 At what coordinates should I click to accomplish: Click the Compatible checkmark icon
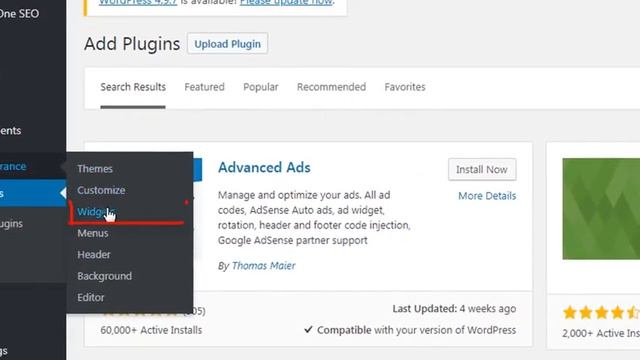(308, 330)
